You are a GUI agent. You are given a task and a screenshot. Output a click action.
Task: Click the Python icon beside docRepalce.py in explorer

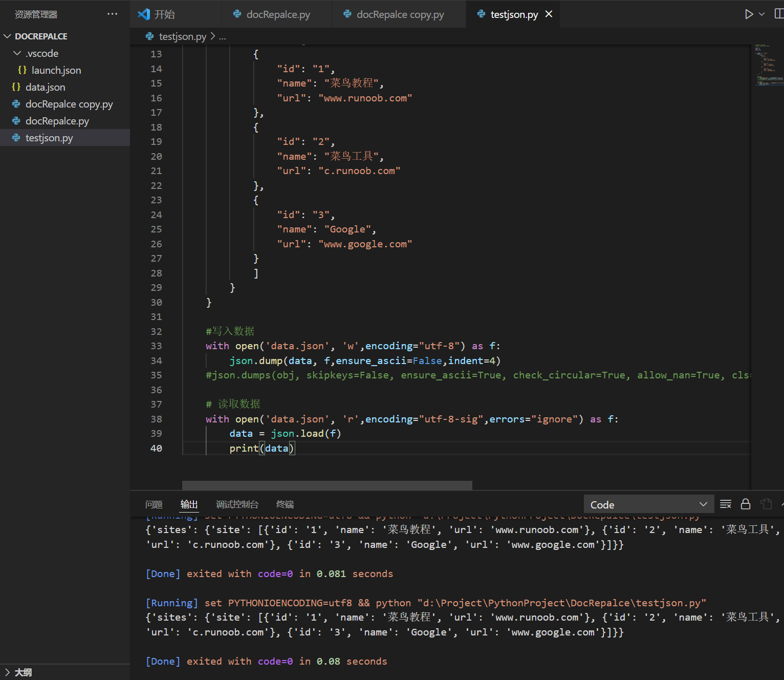click(16, 121)
